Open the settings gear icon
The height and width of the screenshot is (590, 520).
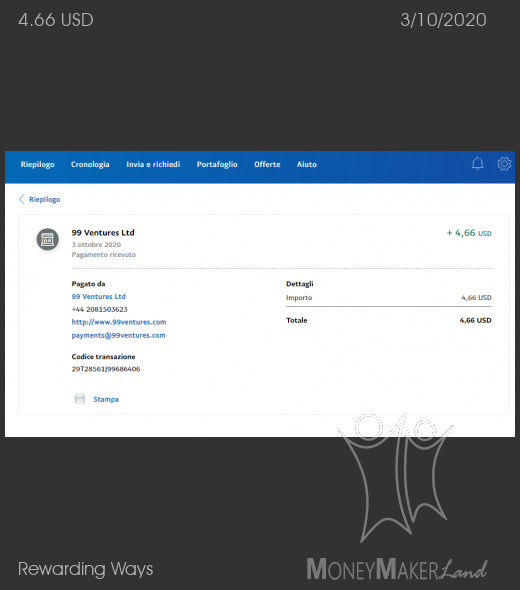click(504, 164)
